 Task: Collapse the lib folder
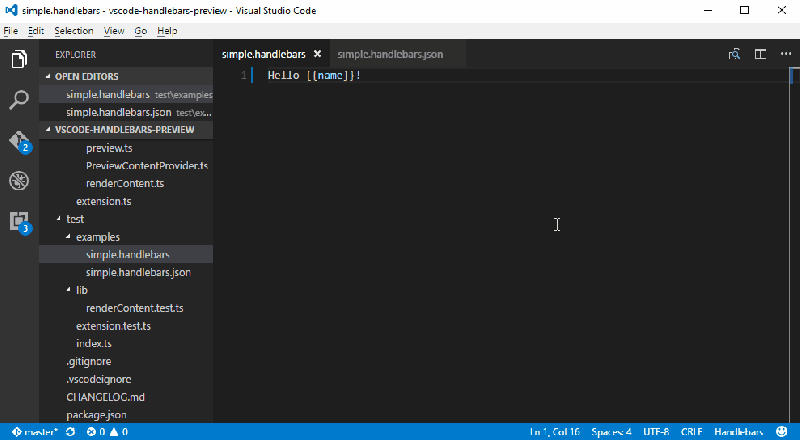(69, 289)
